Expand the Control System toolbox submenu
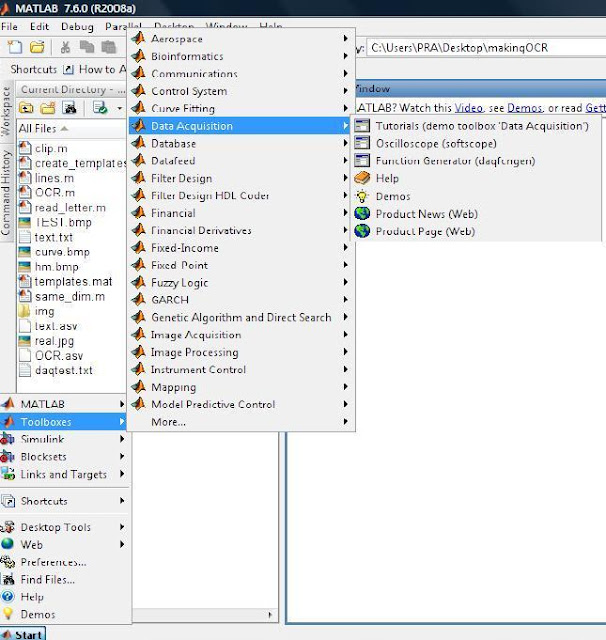Screen dimensions: 606x640 point(240,91)
